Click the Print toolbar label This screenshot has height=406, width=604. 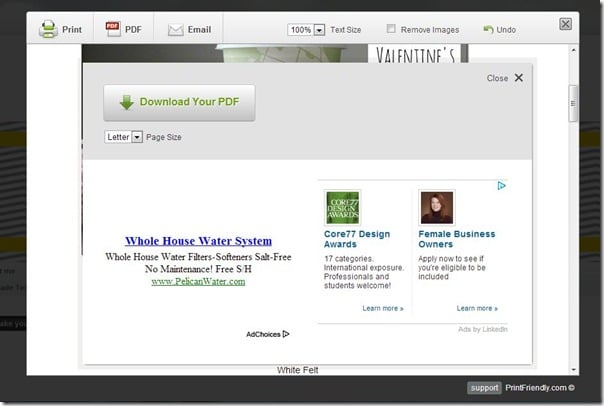[x=72, y=30]
